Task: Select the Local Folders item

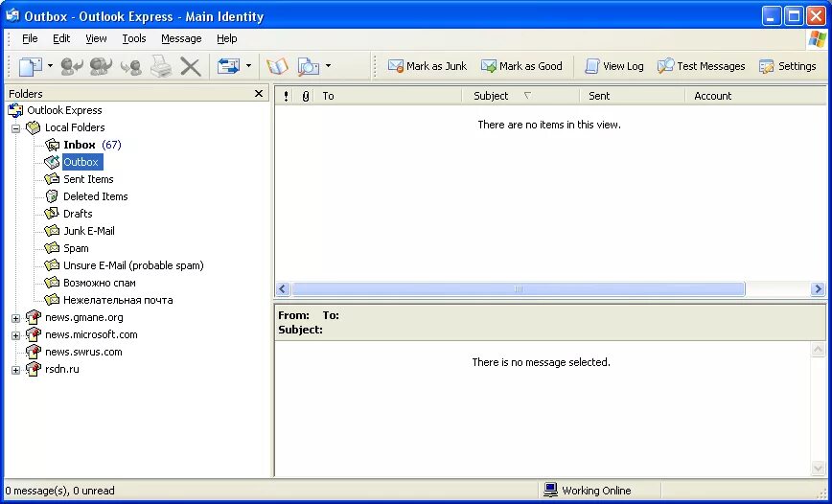Action: coord(75,127)
